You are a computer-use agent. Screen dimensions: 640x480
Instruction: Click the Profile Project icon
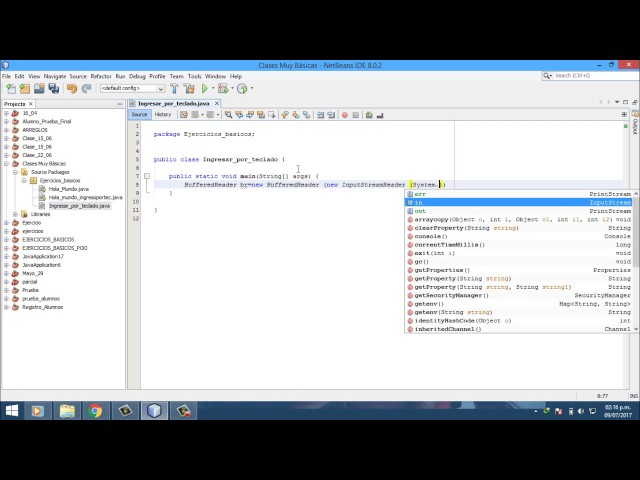click(242, 89)
